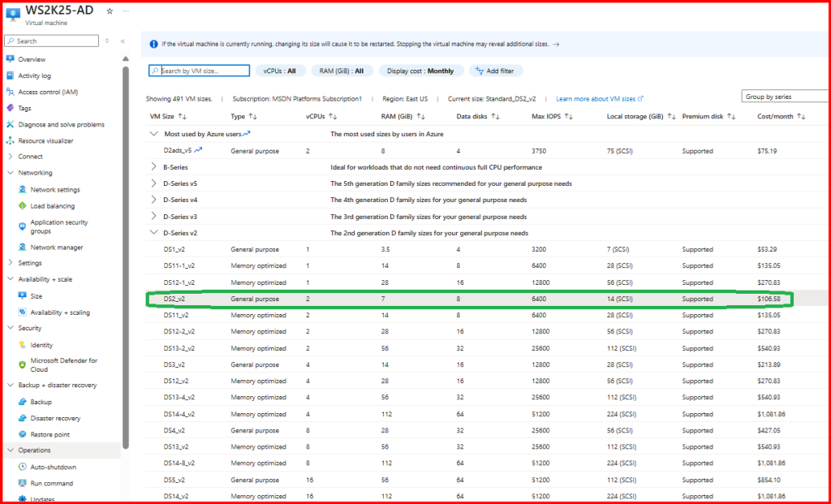
Task: Collapse the sidebar menu with double chevron
Action: point(123,41)
